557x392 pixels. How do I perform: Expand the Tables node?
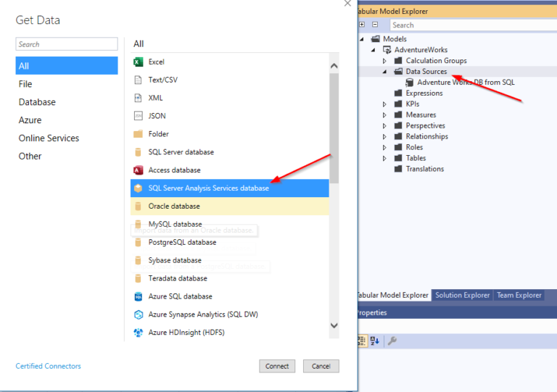(385, 158)
